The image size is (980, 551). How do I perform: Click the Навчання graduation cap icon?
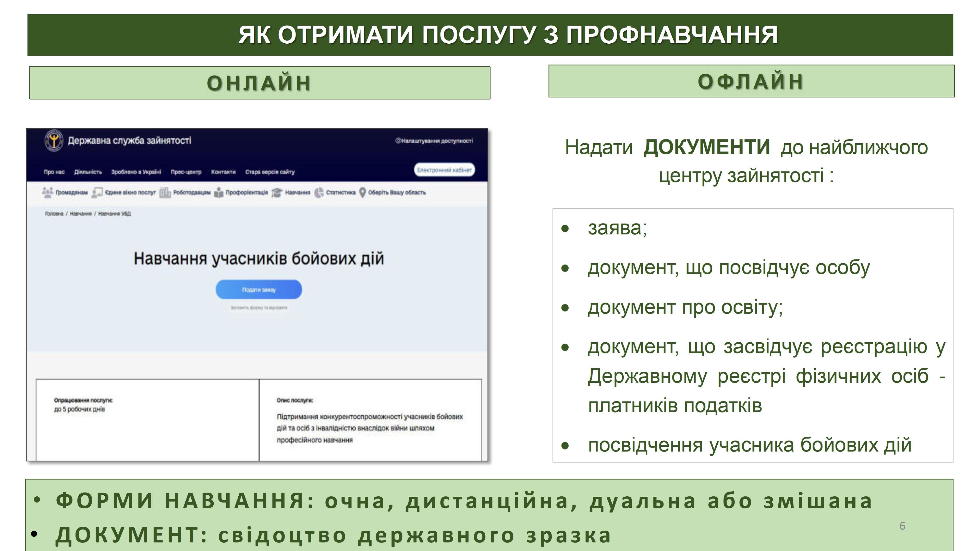277,192
